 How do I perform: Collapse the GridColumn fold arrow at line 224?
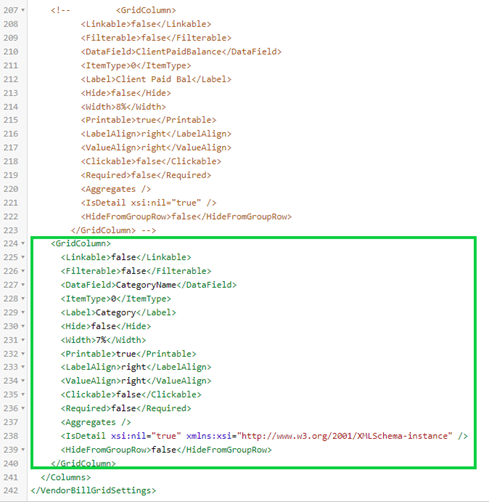coord(23,243)
